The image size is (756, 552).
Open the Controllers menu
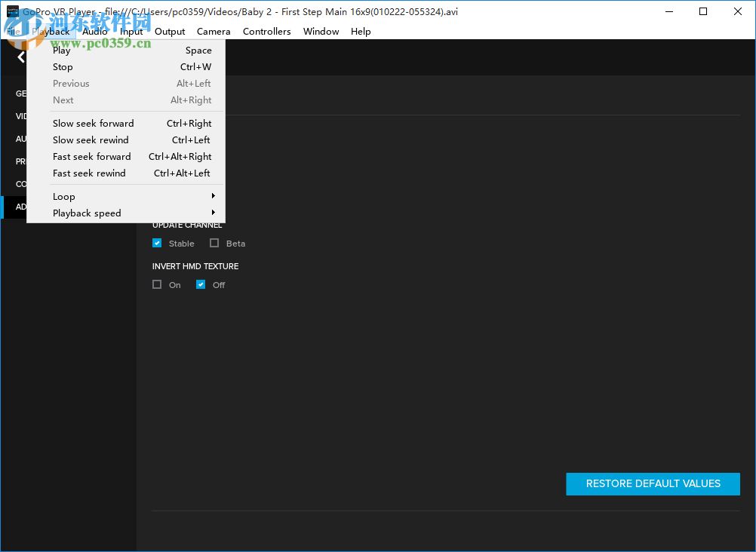coord(266,32)
